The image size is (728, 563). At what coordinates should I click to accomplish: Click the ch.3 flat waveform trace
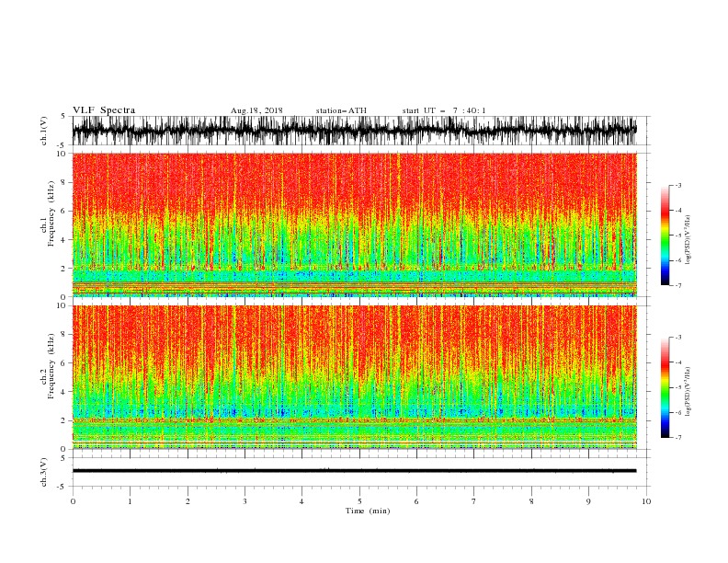pyautogui.click(x=354, y=471)
